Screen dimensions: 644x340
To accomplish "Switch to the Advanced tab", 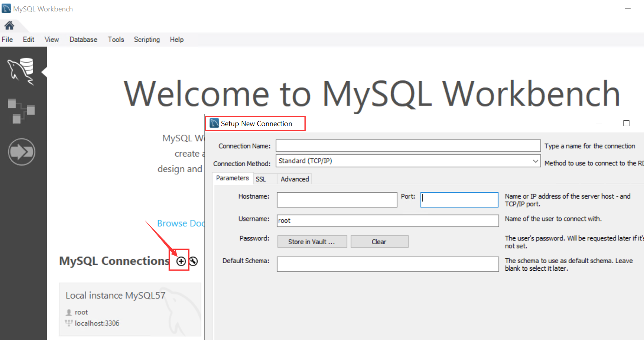I will 295,179.
